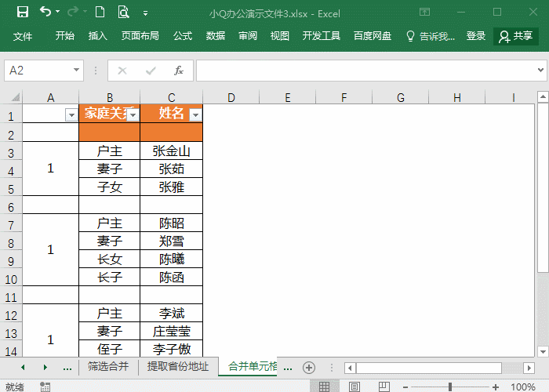Click cell containing 郑雪
The image size is (549, 392).
point(171,241)
